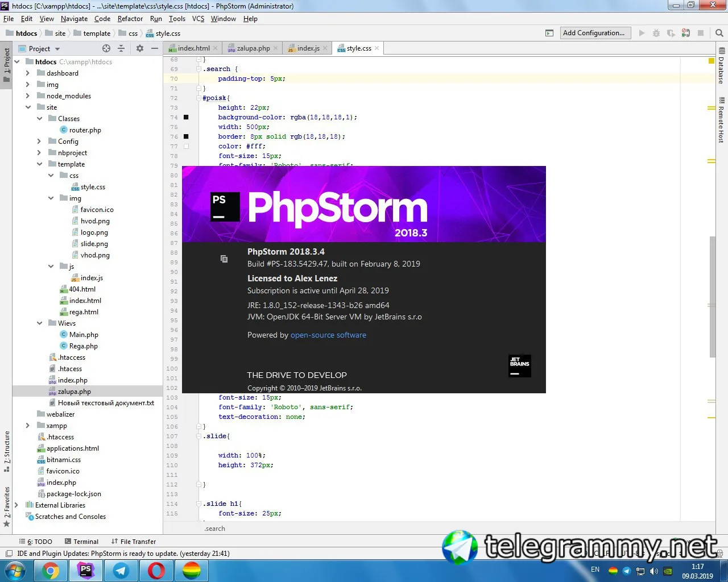The image size is (728, 582).
Task: Expand the Config folder arrow
Action: 39,142
